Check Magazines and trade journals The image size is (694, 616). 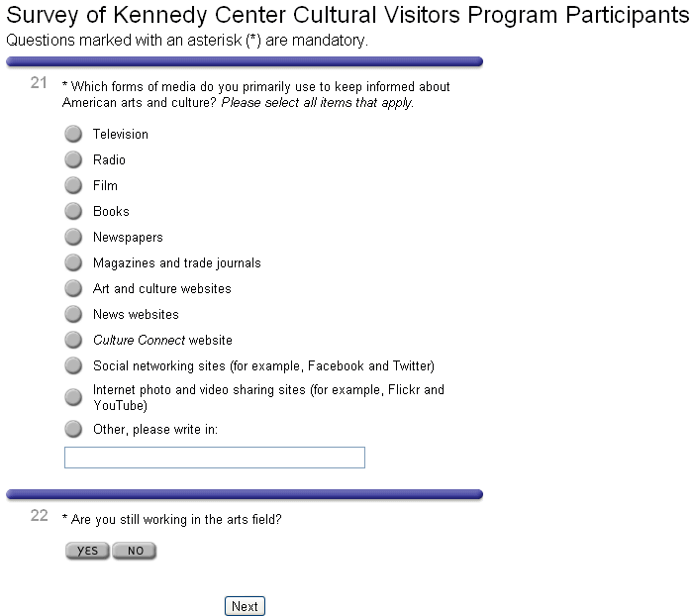[x=73, y=262]
